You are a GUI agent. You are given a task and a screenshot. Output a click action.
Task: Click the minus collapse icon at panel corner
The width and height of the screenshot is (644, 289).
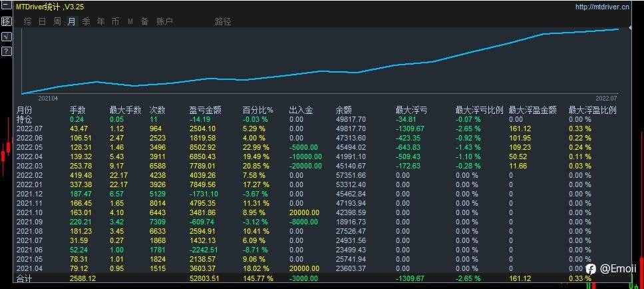(7, 6)
